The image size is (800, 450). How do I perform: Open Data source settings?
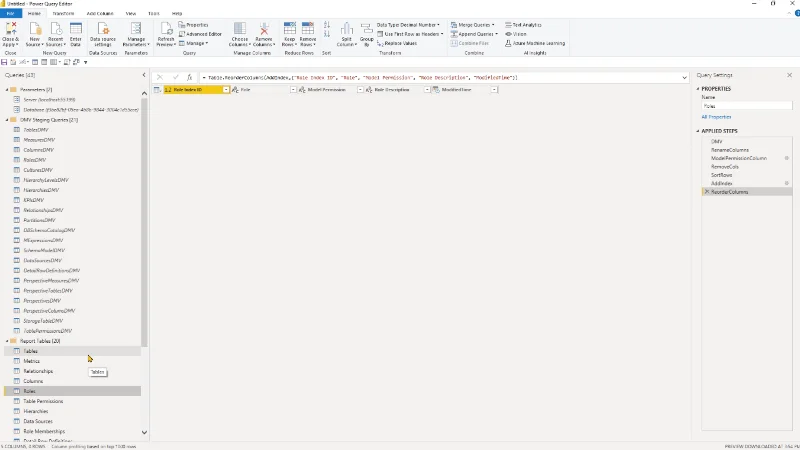pos(103,34)
